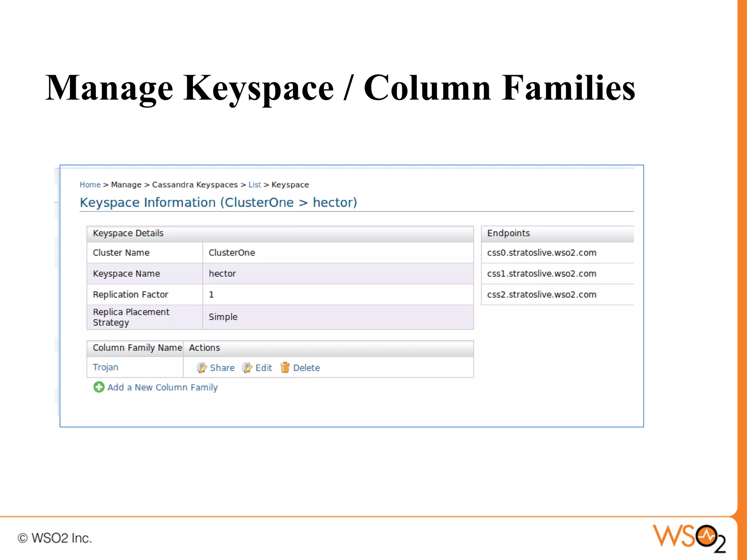The height and width of the screenshot is (560, 747).
Task: Select Manage in the breadcrumb
Action: tap(126, 184)
